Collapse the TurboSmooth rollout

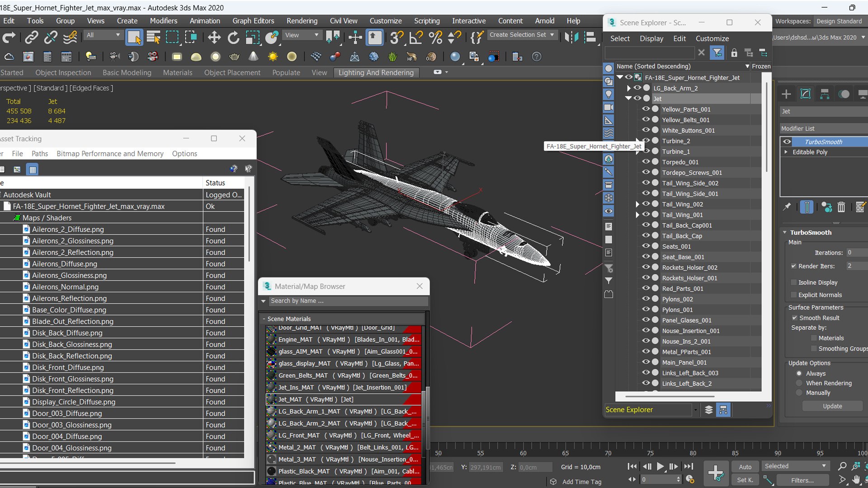(785, 232)
